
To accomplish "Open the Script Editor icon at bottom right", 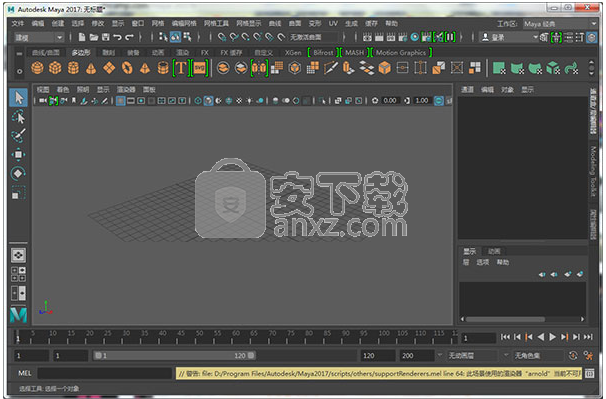I will click(x=590, y=373).
